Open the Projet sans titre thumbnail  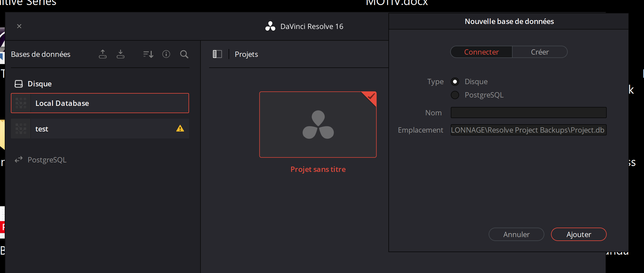318,125
